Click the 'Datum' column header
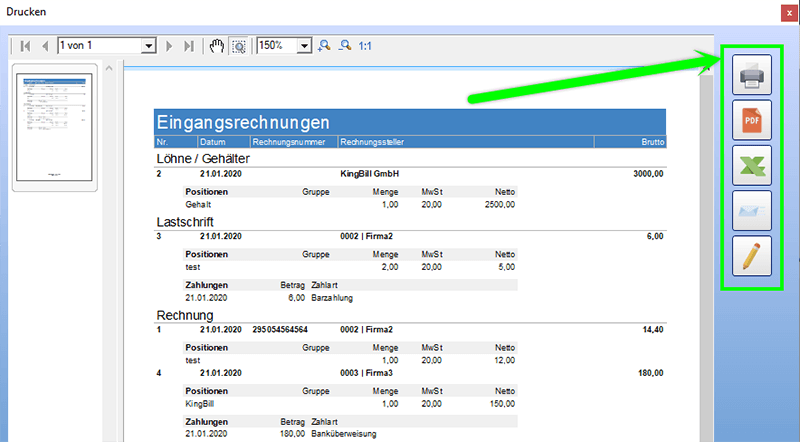Screen dimensions: 800x442 pyautogui.click(x=213, y=142)
